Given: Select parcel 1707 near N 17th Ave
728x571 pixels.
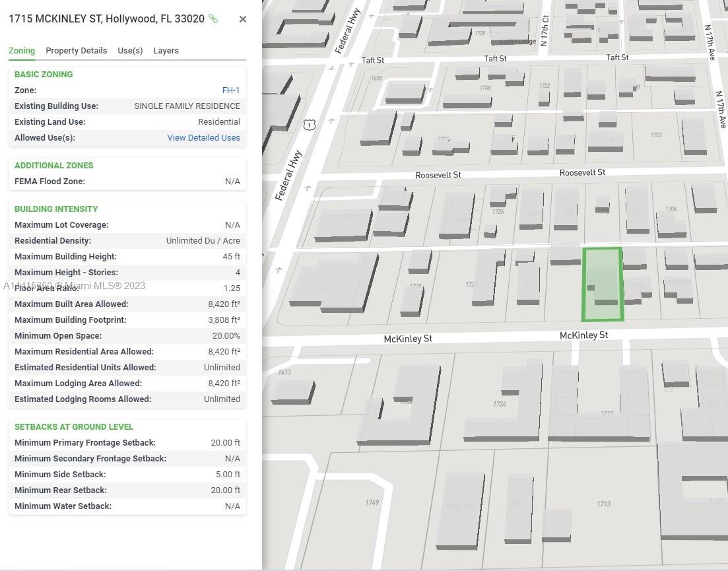Looking at the screenshot, I should [x=656, y=135].
